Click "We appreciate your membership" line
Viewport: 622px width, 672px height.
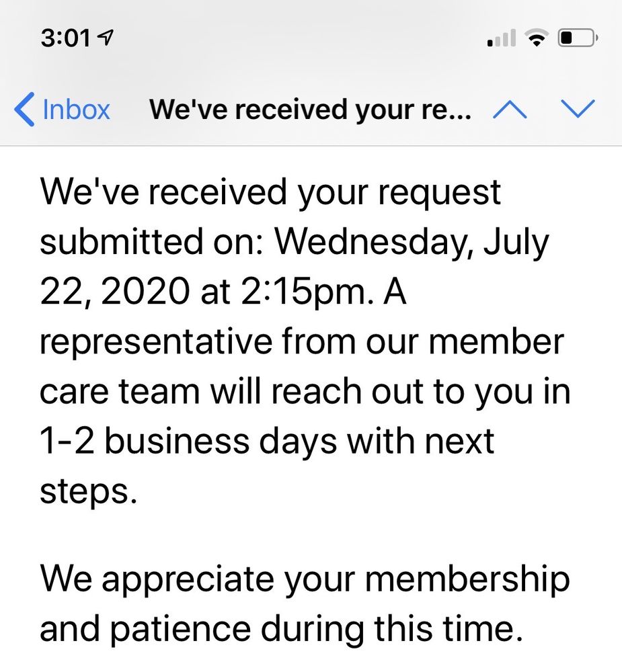click(x=304, y=579)
